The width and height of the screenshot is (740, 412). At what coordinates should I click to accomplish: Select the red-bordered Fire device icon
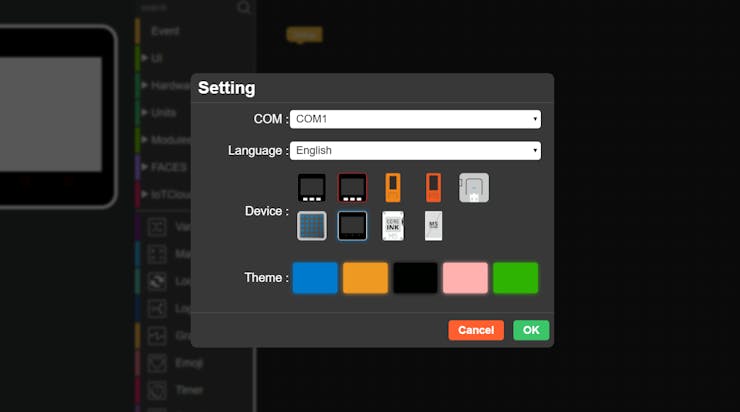click(352, 188)
